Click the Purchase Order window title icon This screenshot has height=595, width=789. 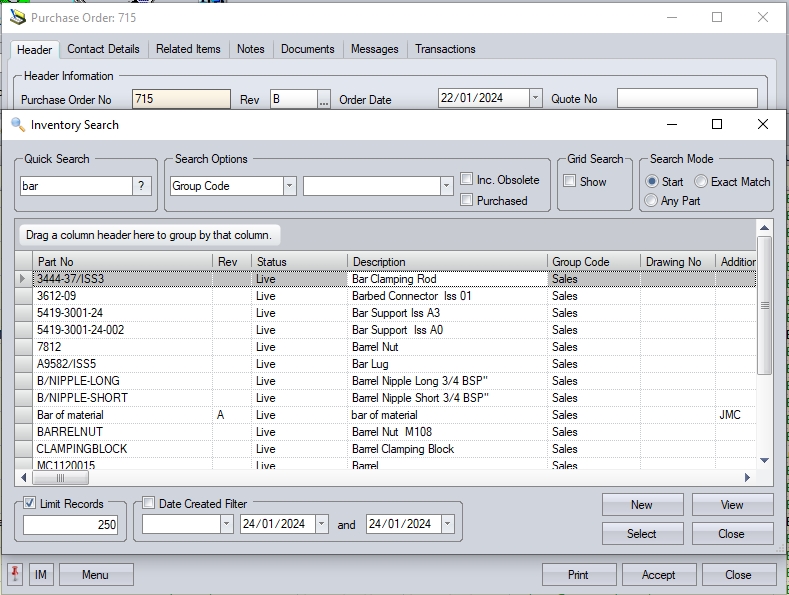(x=17, y=18)
